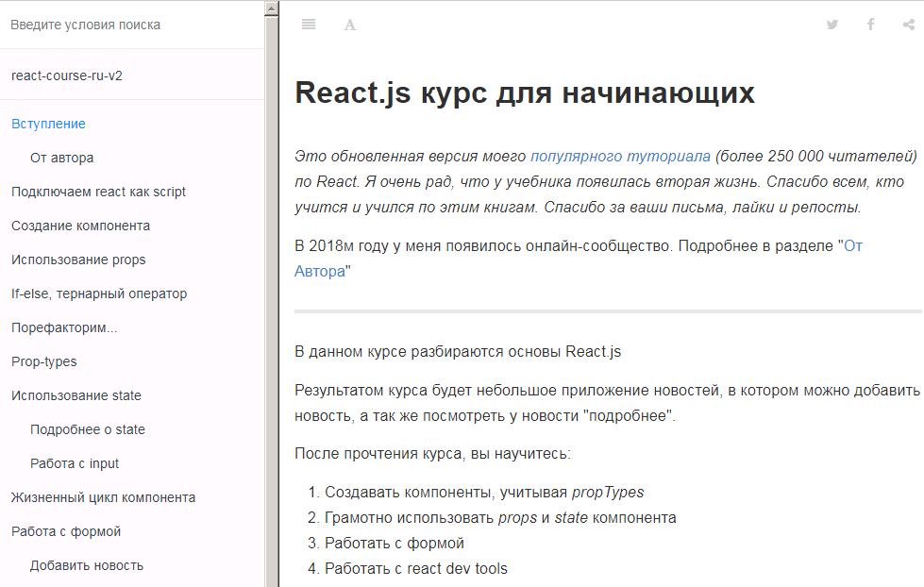Click the React.js курс для начинающих heading
Image resolution: width=924 pixels, height=587 pixels.
(525, 92)
